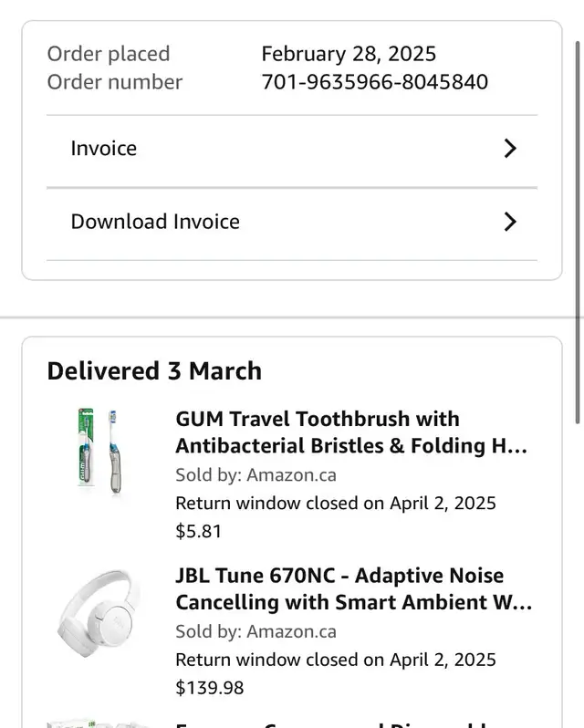Image resolution: width=584 pixels, height=728 pixels.
Task: Click the partially visible third product thumbnail
Action: (99, 724)
